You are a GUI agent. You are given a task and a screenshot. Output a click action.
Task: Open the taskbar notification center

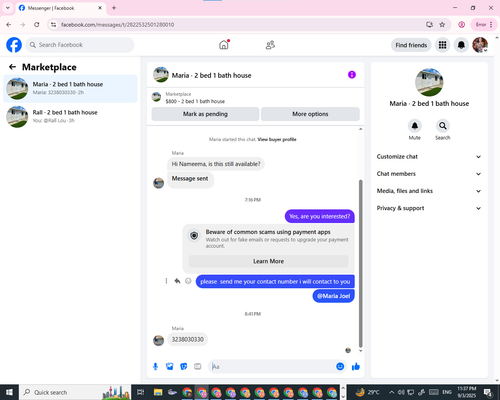point(488,392)
